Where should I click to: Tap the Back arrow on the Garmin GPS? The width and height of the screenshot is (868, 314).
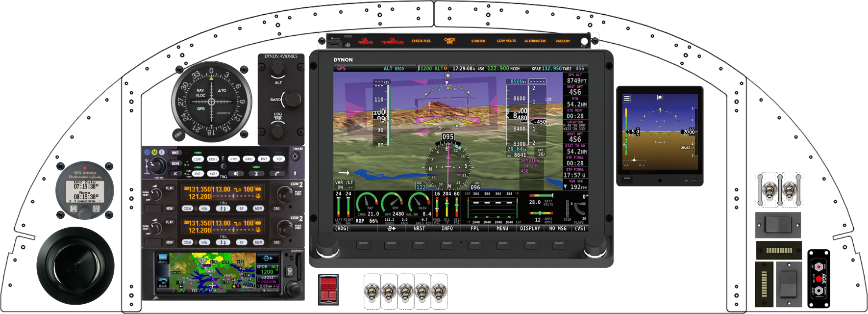(163, 283)
